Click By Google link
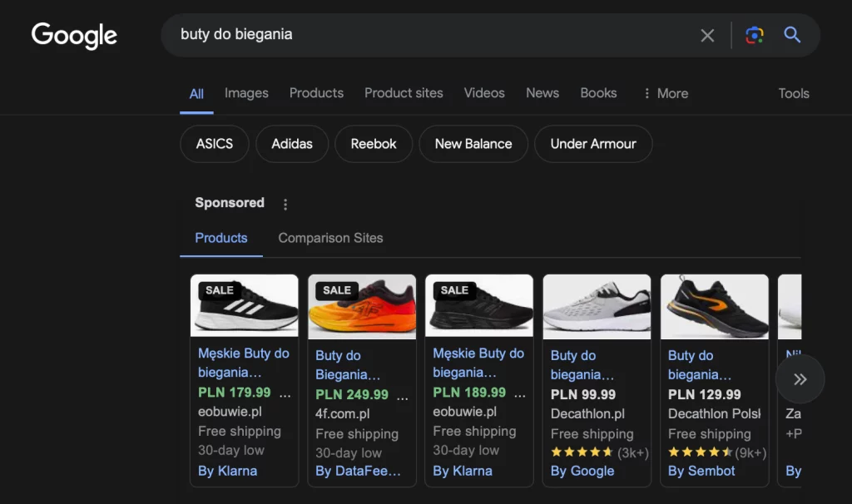The width and height of the screenshot is (852, 504). (x=582, y=471)
